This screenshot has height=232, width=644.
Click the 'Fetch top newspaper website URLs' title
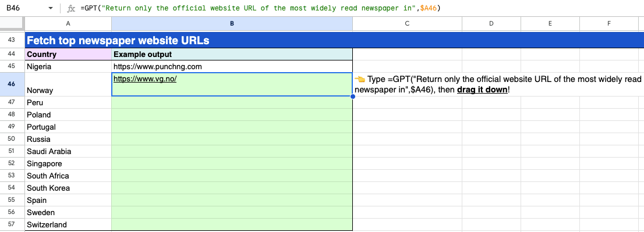pos(118,41)
